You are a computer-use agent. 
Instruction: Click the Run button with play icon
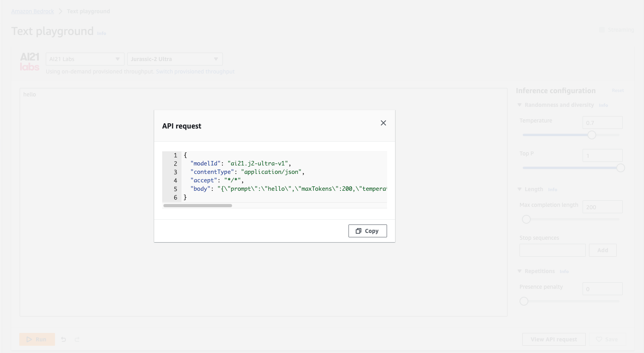[x=37, y=339]
